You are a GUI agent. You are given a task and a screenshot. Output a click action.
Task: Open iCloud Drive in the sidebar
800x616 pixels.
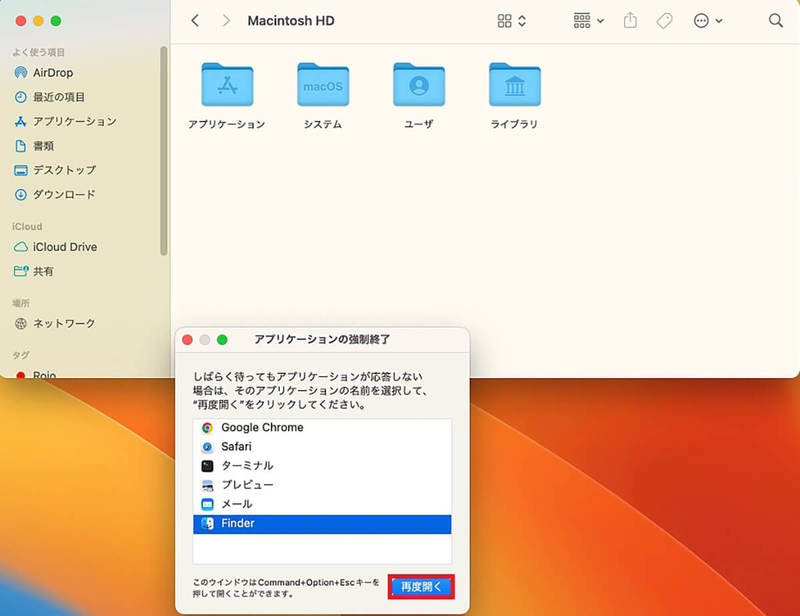pos(55,247)
